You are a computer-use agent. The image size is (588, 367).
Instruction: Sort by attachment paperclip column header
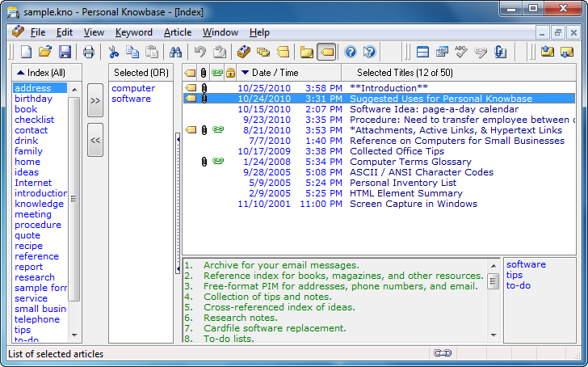204,73
